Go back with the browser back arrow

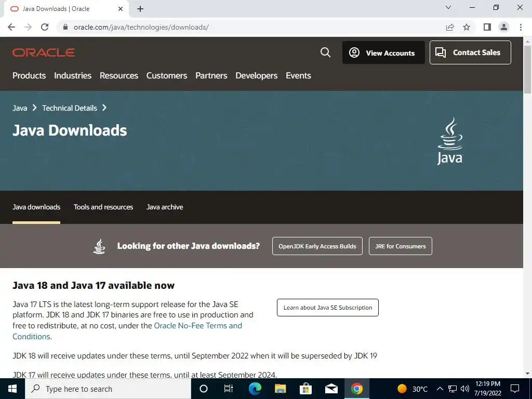pos(11,27)
